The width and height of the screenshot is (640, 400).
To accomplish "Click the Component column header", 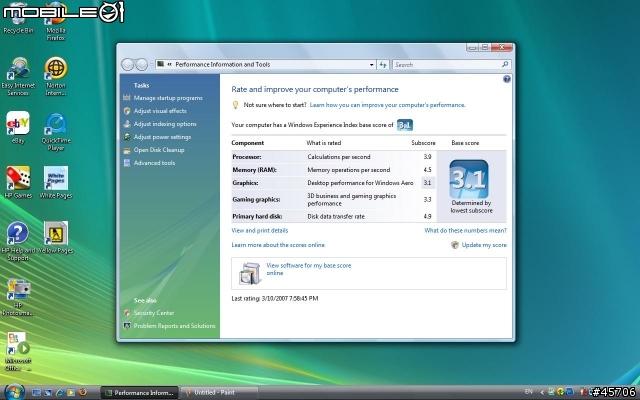I will pyautogui.click(x=247, y=143).
